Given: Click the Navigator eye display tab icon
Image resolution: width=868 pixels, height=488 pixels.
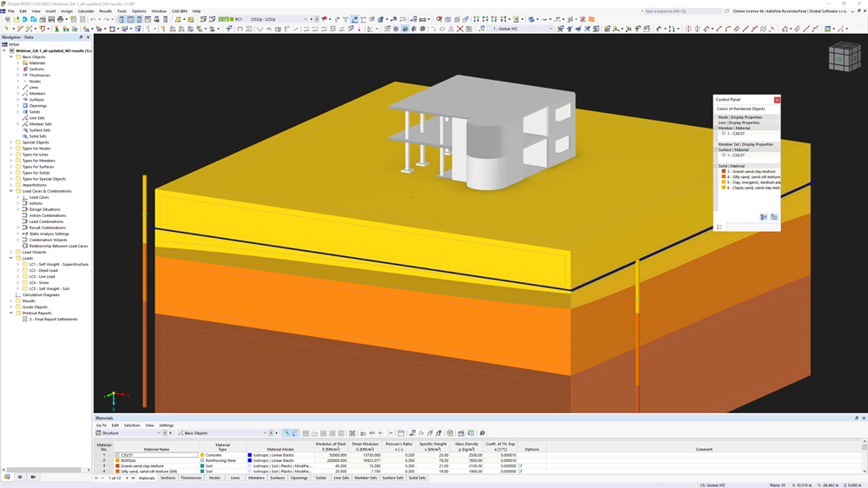Looking at the screenshot, I should point(20,477).
